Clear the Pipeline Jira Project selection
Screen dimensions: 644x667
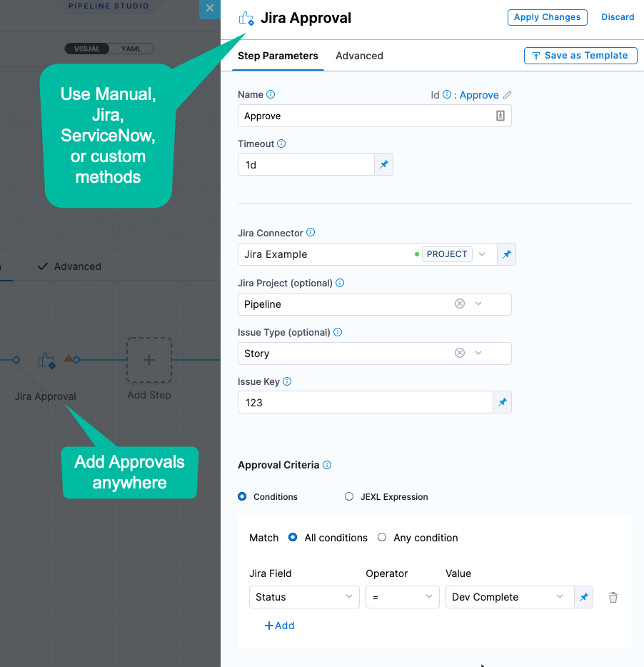(460, 304)
